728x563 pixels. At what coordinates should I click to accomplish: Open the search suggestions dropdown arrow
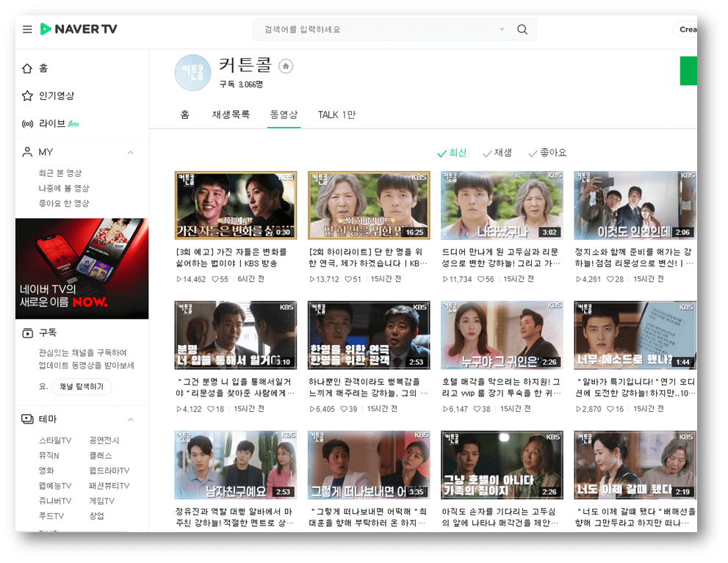click(502, 29)
